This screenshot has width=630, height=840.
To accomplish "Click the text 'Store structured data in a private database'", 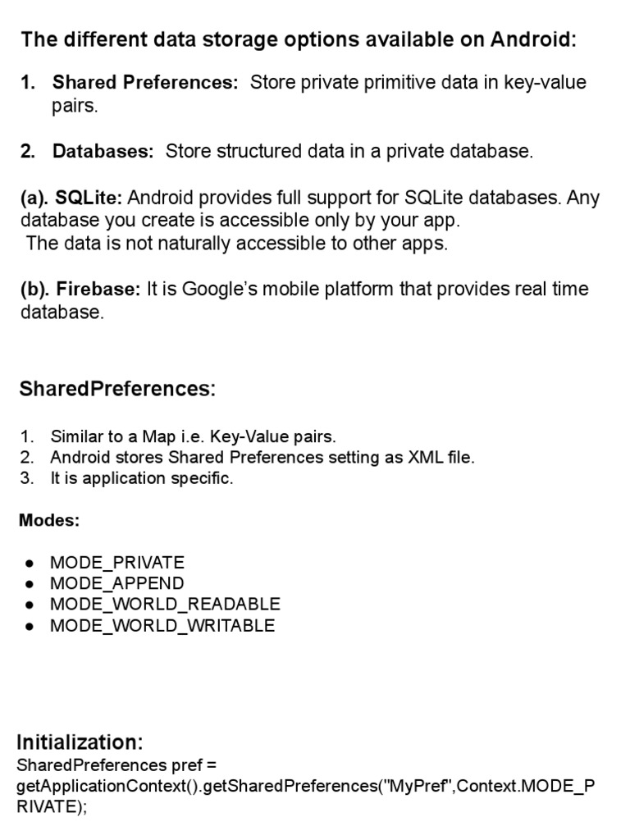I will 349,151.
